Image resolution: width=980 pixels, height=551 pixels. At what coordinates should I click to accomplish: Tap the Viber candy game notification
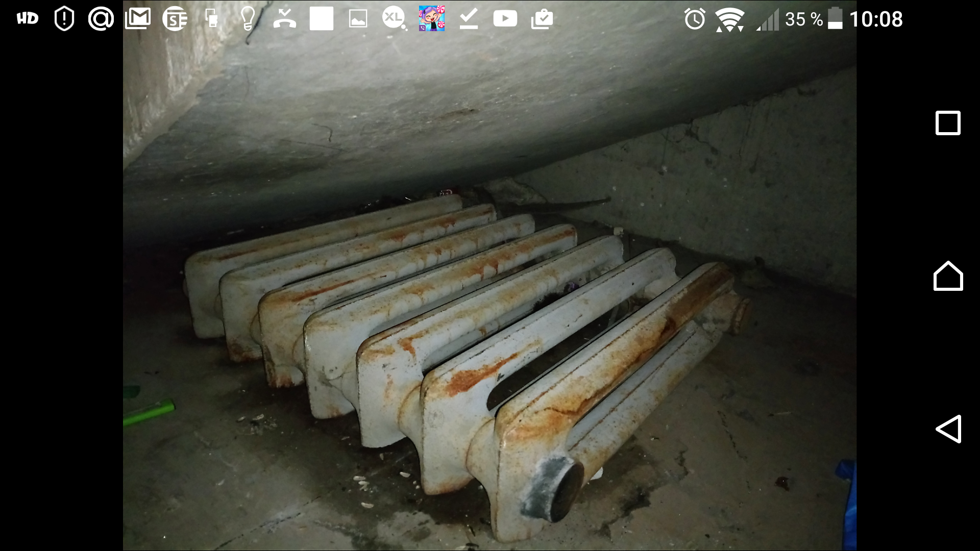tap(432, 19)
